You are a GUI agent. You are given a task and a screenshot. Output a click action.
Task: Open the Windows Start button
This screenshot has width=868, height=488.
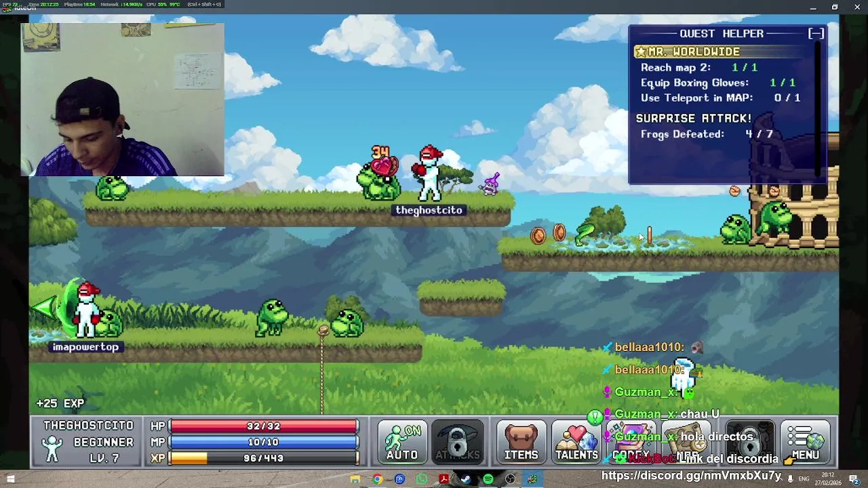coord(11,480)
